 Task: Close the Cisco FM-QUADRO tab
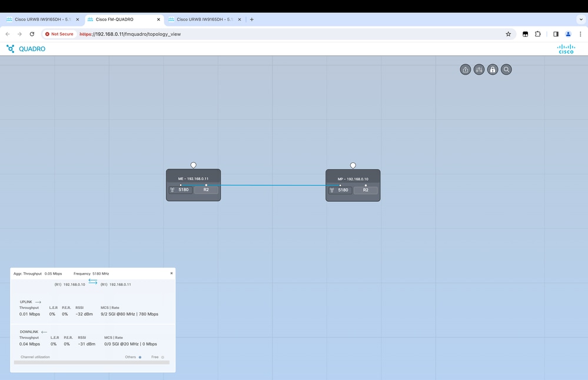point(158,19)
